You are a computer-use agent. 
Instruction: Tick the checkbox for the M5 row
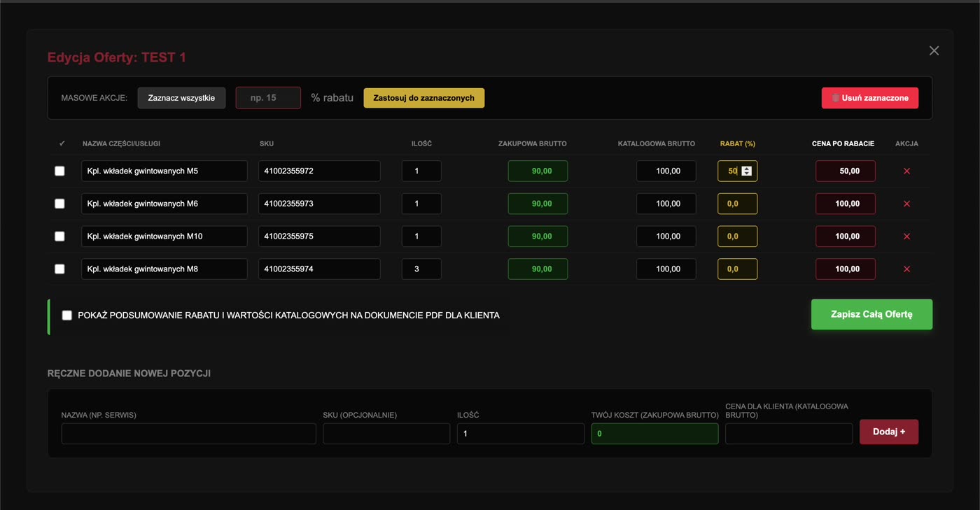[x=59, y=171]
